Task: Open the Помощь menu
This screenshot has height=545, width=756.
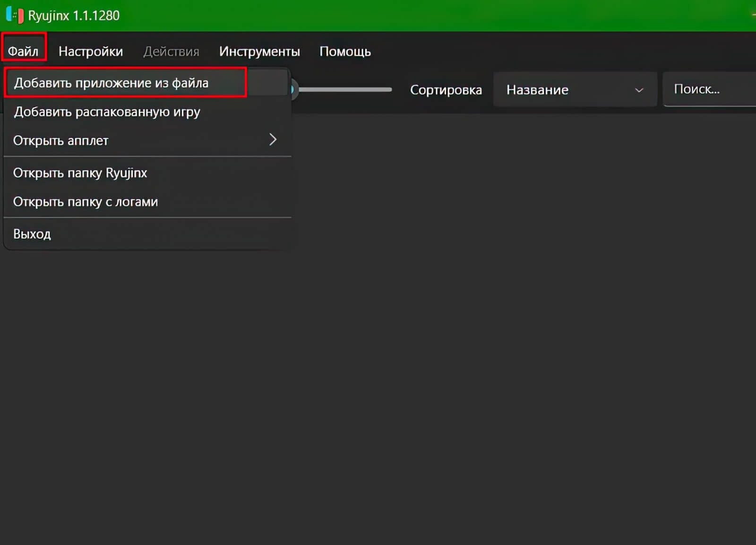Action: 345,51
